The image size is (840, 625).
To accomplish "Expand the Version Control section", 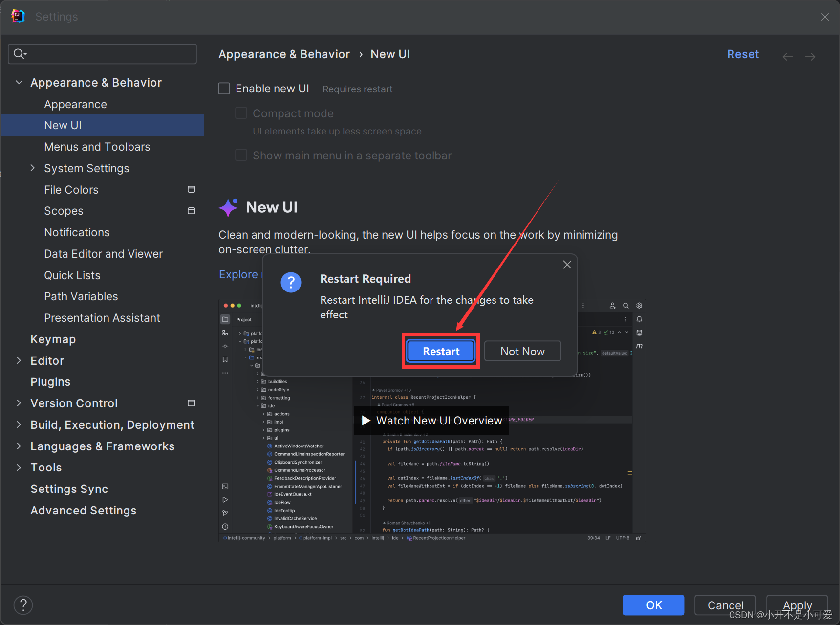I will tap(19, 403).
